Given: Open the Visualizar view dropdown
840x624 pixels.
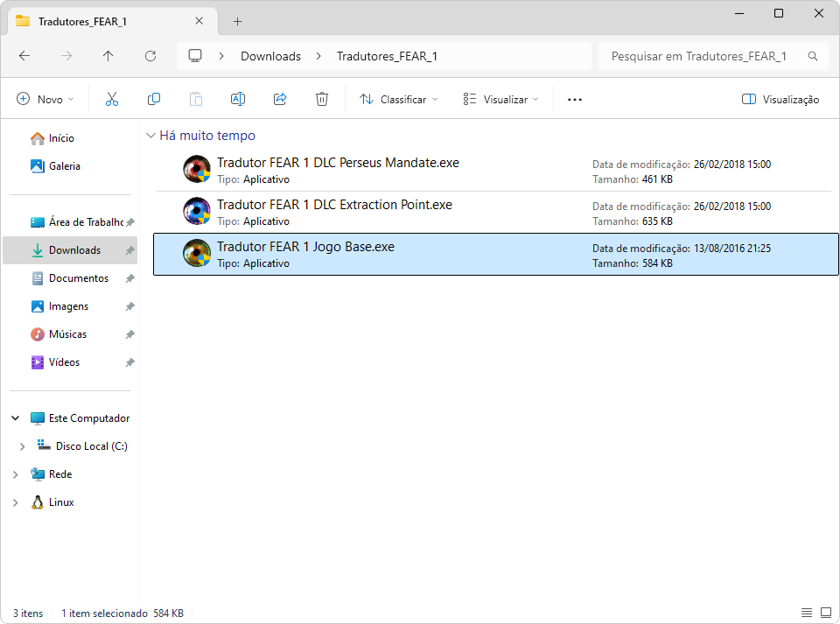Looking at the screenshot, I should point(501,100).
